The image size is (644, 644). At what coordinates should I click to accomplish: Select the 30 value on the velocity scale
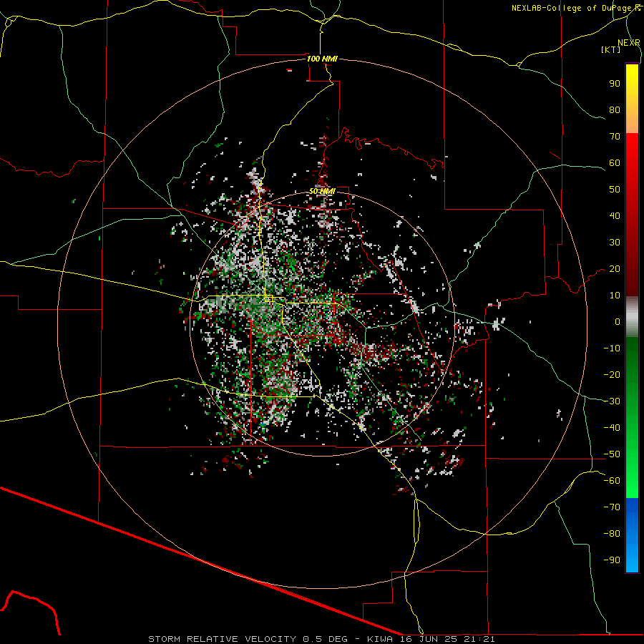(615, 243)
